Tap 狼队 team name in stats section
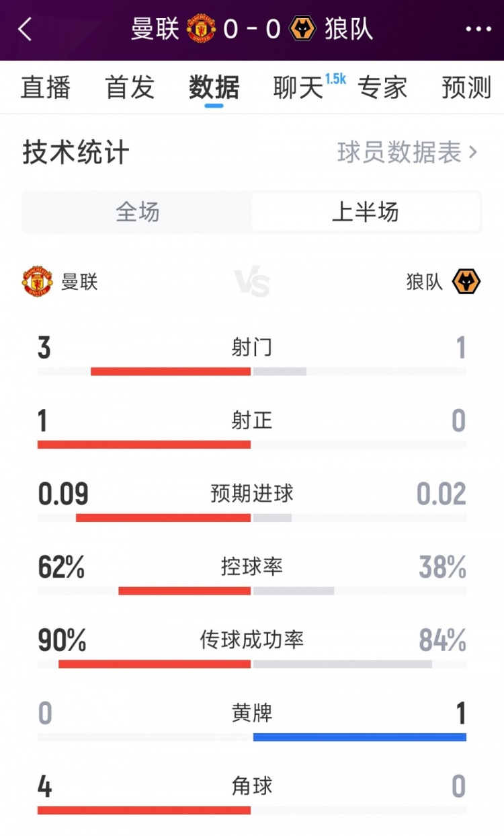Image resolution: width=504 pixels, height=836 pixels. [425, 282]
